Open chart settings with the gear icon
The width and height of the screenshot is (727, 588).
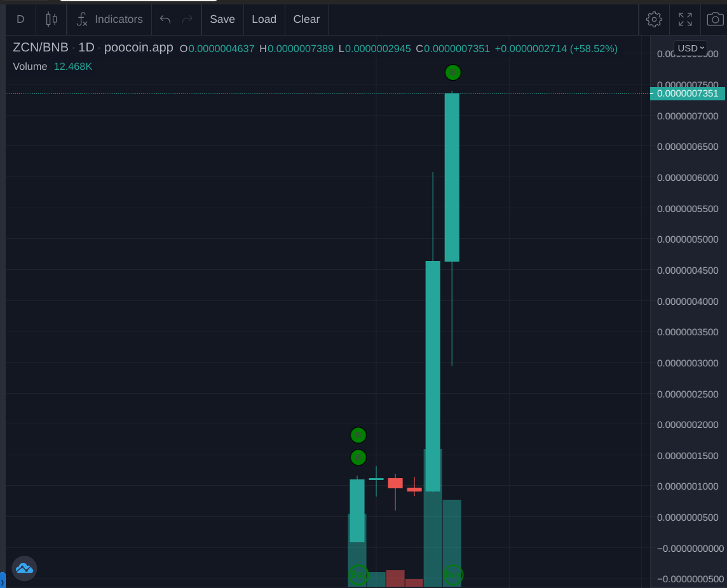pyautogui.click(x=654, y=19)
